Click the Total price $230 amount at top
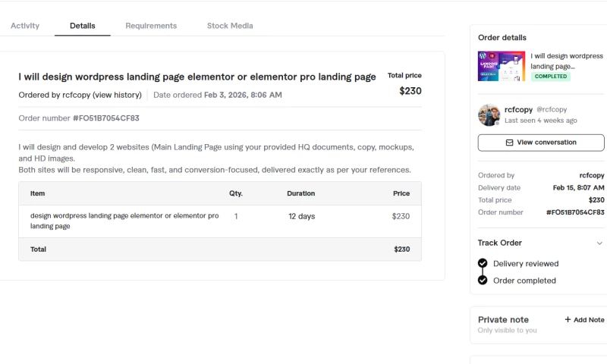The image size is (607, 364). [410, 91]
